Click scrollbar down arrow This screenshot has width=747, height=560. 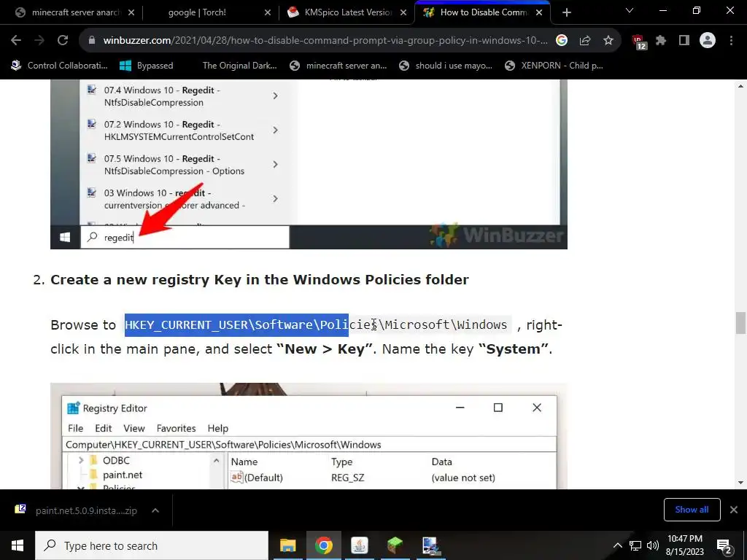click(740, 483)
